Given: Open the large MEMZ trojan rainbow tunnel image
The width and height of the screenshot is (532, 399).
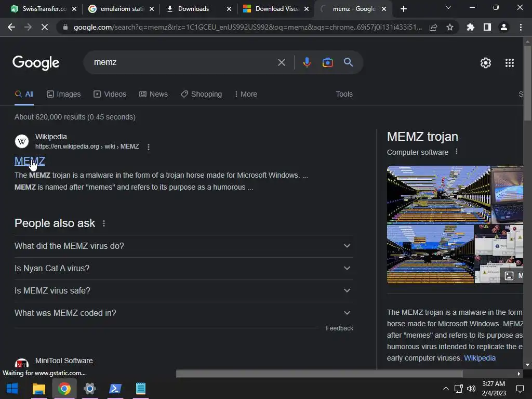Looking at the screenshot, I should (438, 194).
